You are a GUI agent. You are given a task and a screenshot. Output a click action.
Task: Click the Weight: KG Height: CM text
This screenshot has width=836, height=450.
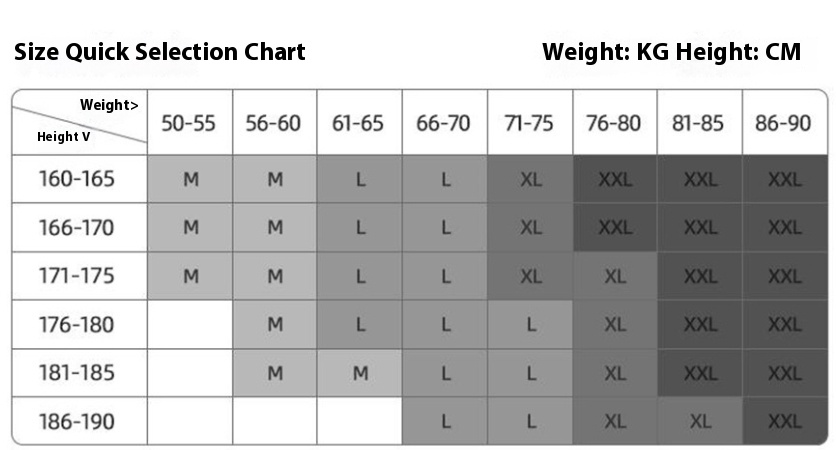click(671, 52)
